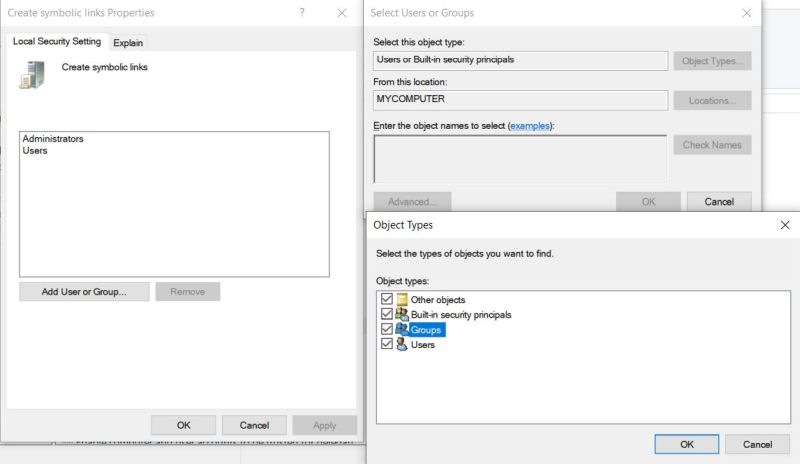Click the Groups object type icon
Screen dimensions: 800x464
(402, 329)
